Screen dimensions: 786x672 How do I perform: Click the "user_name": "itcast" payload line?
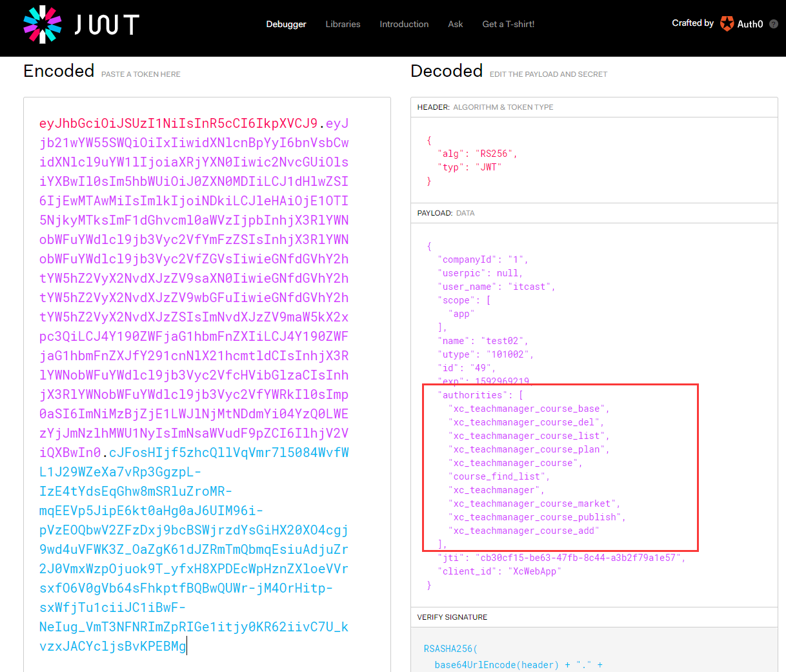[496, 287]
